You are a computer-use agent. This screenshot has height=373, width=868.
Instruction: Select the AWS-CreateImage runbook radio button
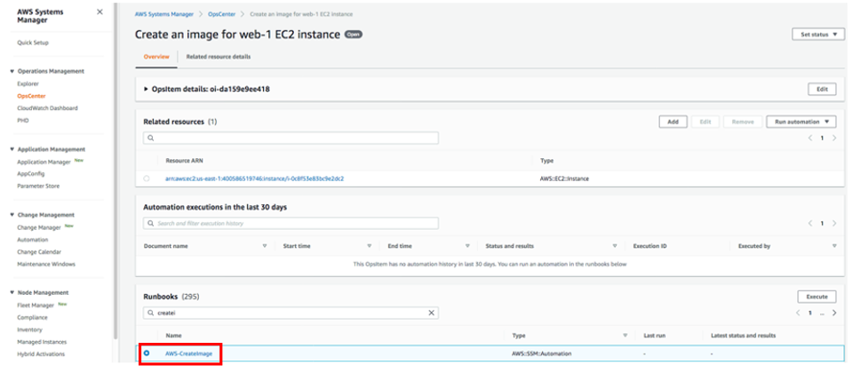click(x=147, y=353)
